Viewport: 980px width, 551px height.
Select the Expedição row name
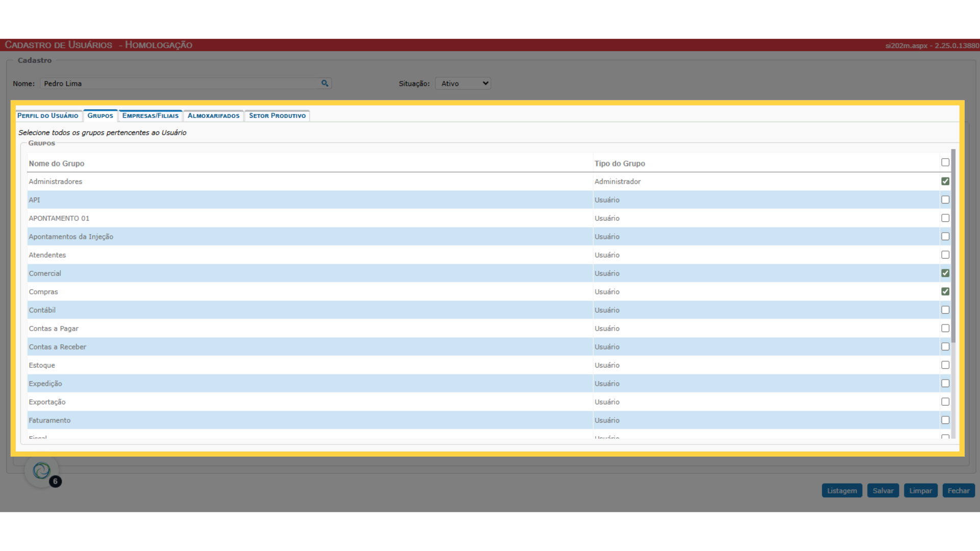click(x=45, y=384)
